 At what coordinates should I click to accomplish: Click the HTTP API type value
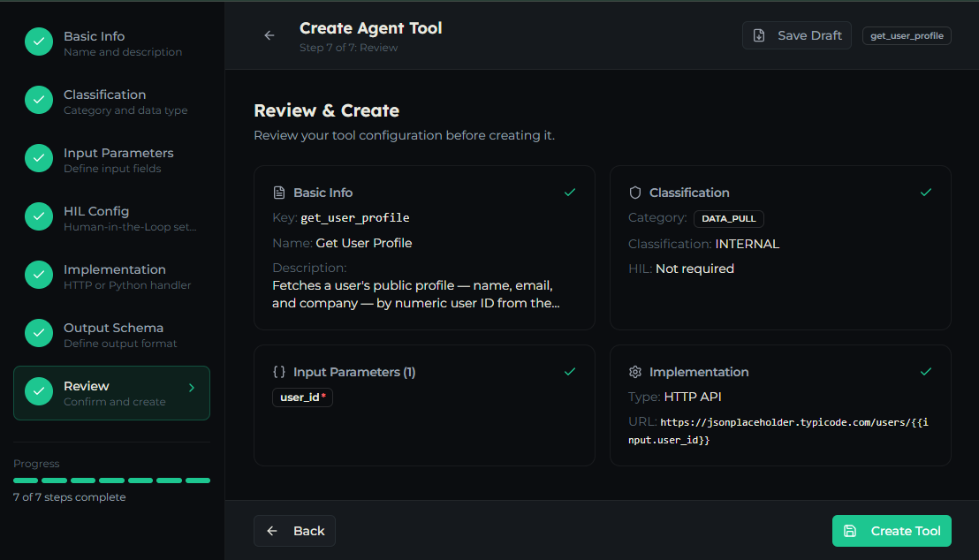click(693, 397)
